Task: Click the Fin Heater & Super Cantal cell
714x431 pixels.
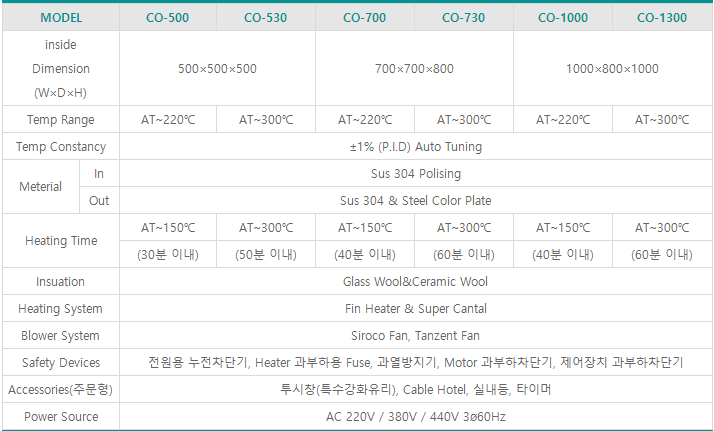Action: tap(415, 309)
